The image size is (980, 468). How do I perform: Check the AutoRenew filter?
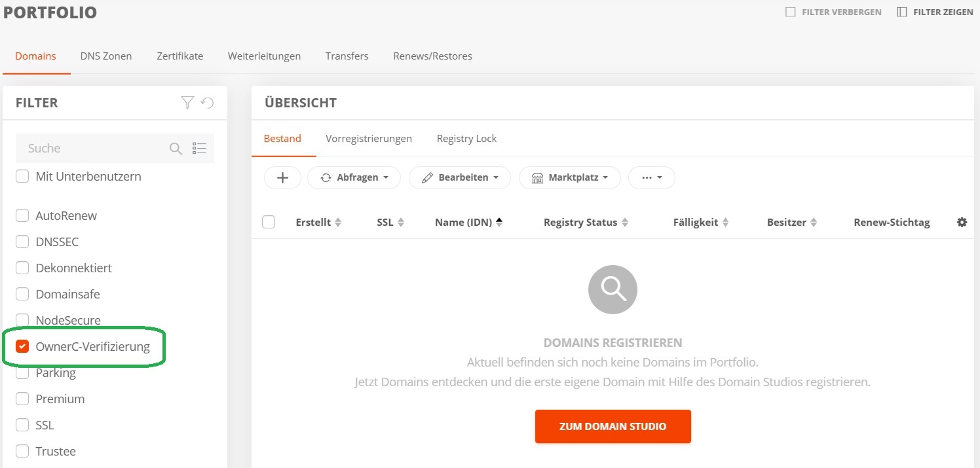(x=22, y=215)
